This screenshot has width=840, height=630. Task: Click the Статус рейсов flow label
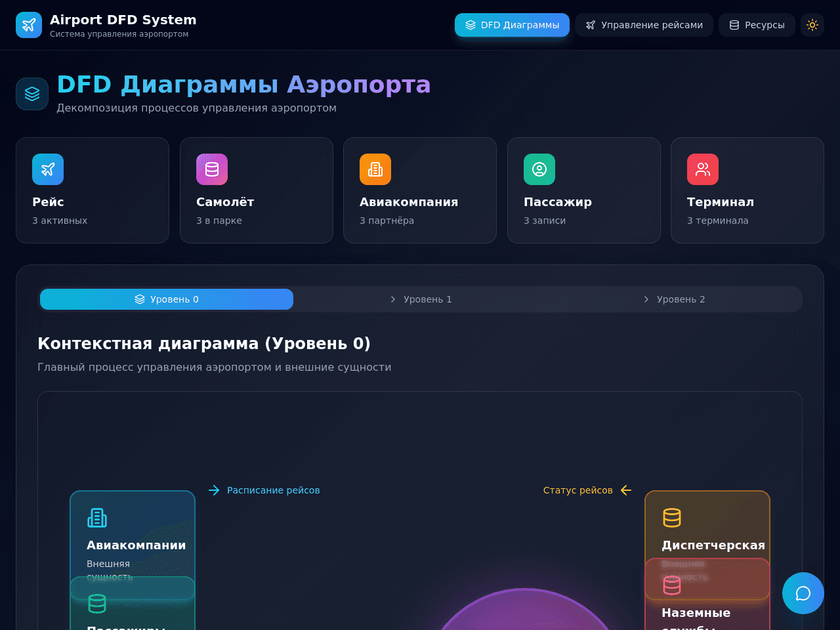578,490
